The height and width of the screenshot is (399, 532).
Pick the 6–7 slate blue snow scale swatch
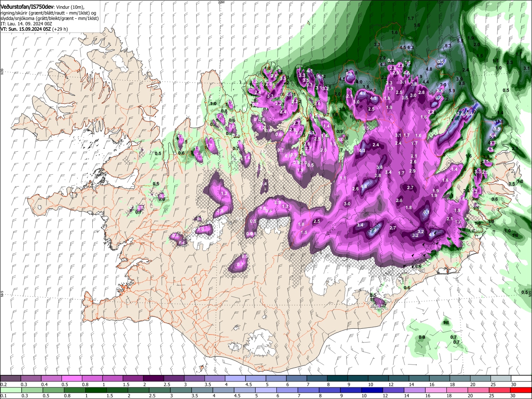coord(296,379)
